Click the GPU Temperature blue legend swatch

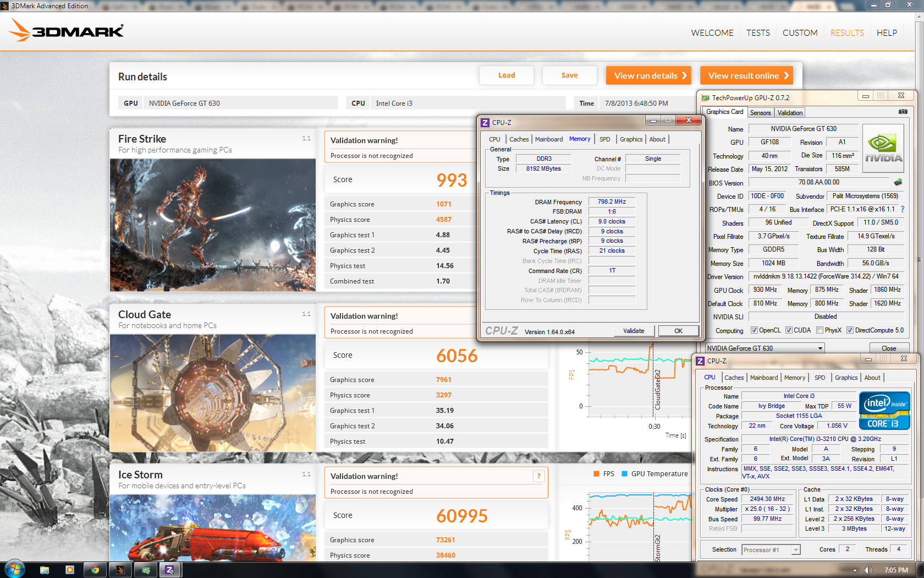[x=624, y=474]
